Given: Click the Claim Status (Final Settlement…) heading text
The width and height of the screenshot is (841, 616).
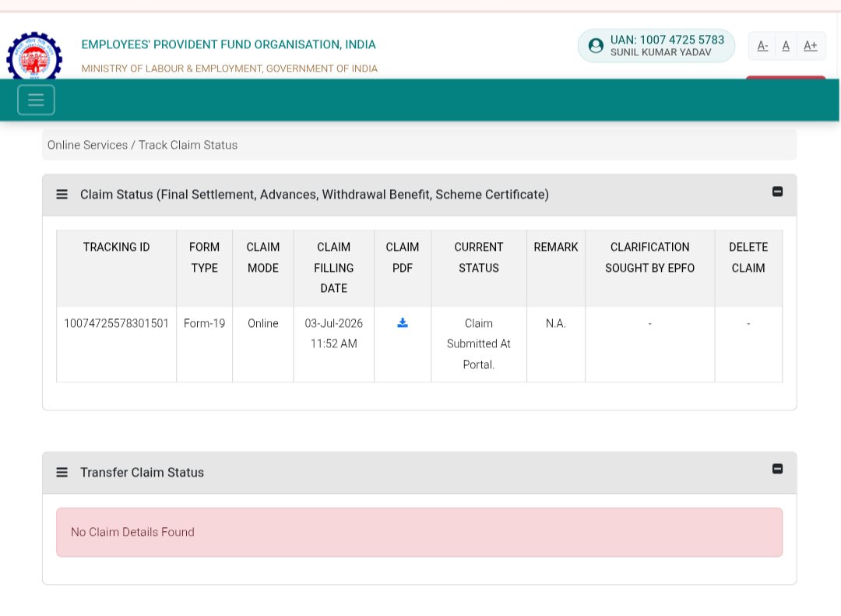Looking at the screenshot, I should point(315,195).
